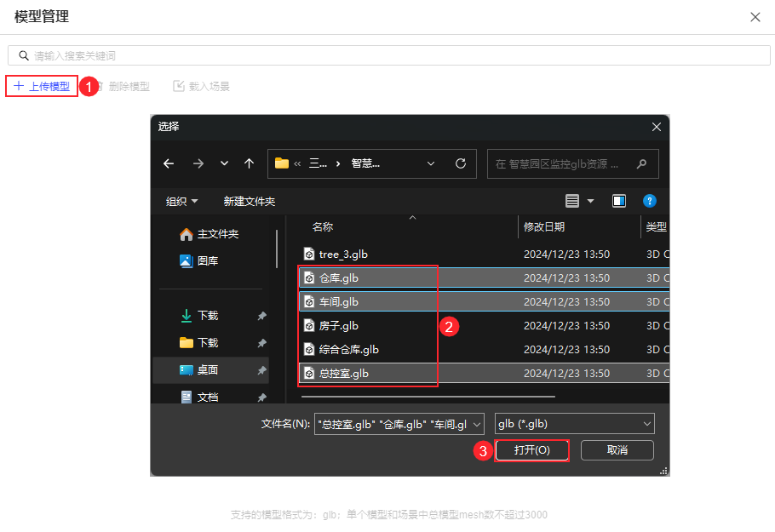Open the glb (*.glb) file type dropdown
This screenshot has width=775, height=532.
(574, 424)
